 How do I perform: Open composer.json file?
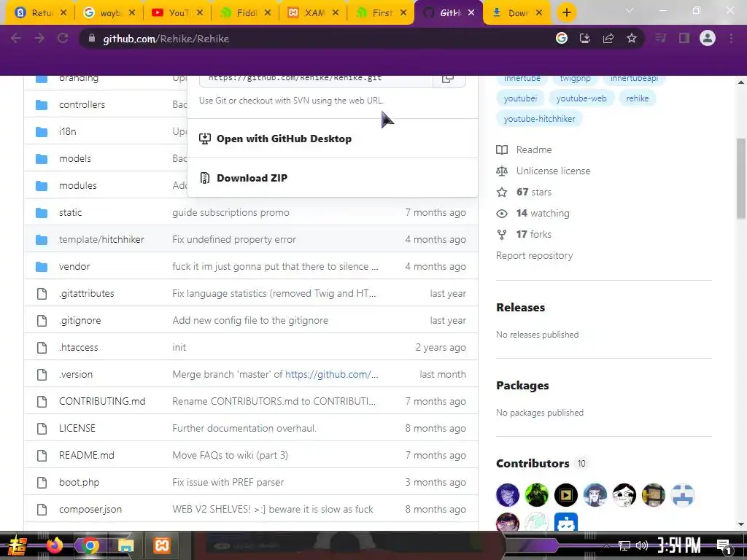90,510
